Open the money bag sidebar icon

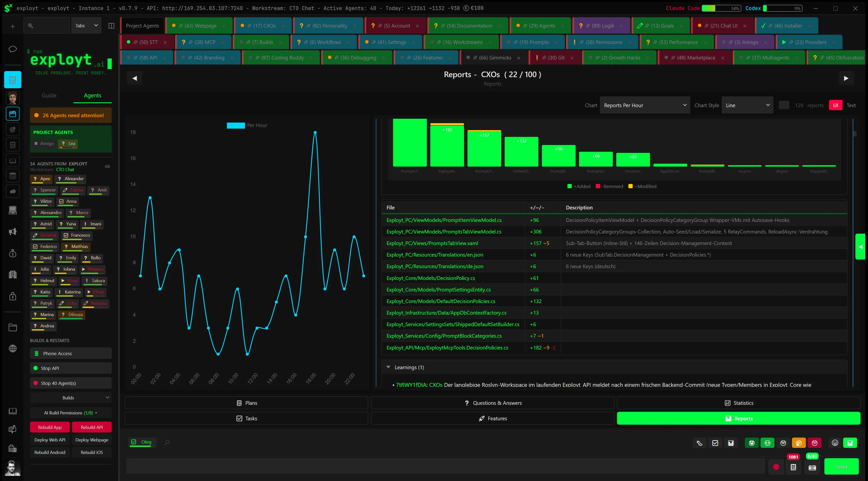[13, 253]
